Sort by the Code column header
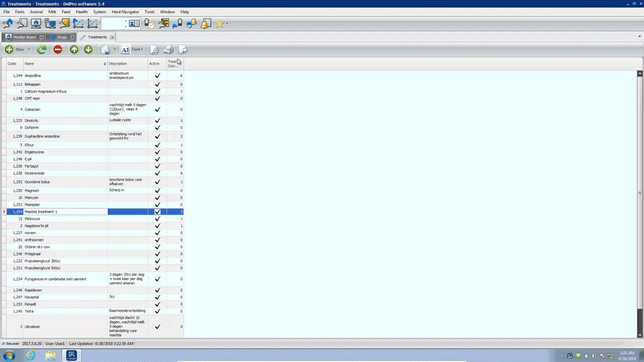 [15, 64]
